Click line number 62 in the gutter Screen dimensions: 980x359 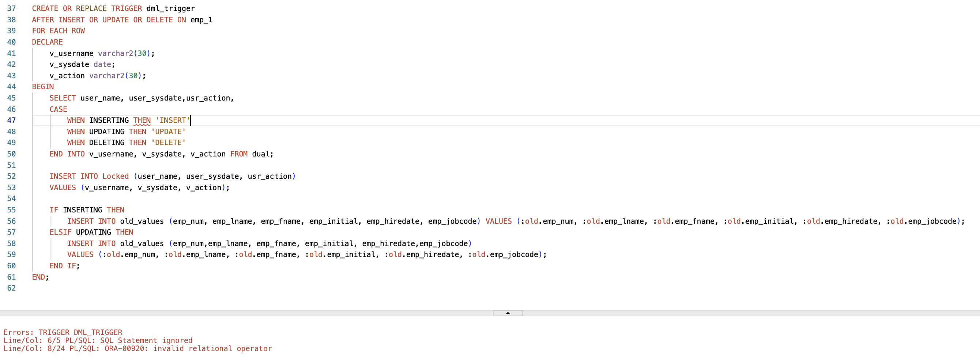point(11,288)
